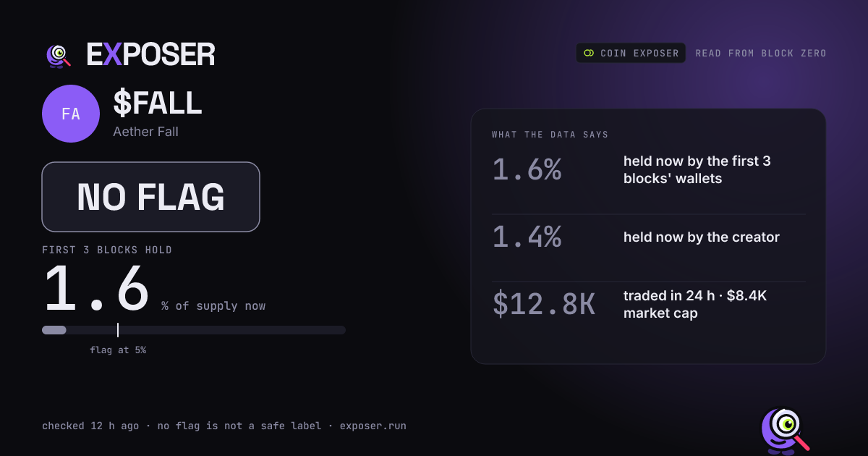The width and height of the screenshot is (868, 456).
Task: Click the 'flag at 5%' label
Action: [x=118, y=350]
